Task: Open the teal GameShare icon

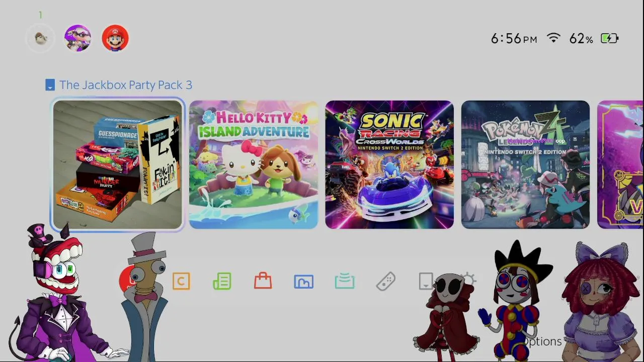Action: point(345,282)
